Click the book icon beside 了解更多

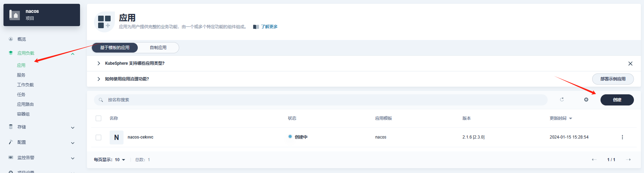[256, 27]
